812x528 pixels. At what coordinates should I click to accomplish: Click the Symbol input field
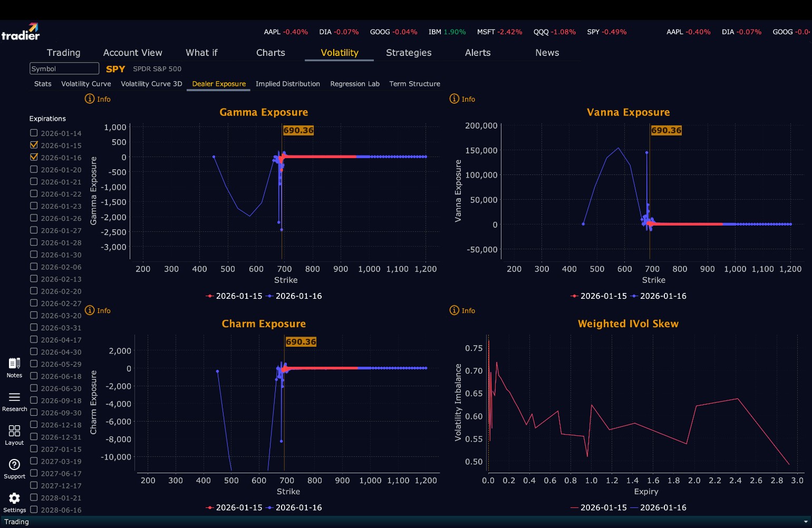pos(64,69)
